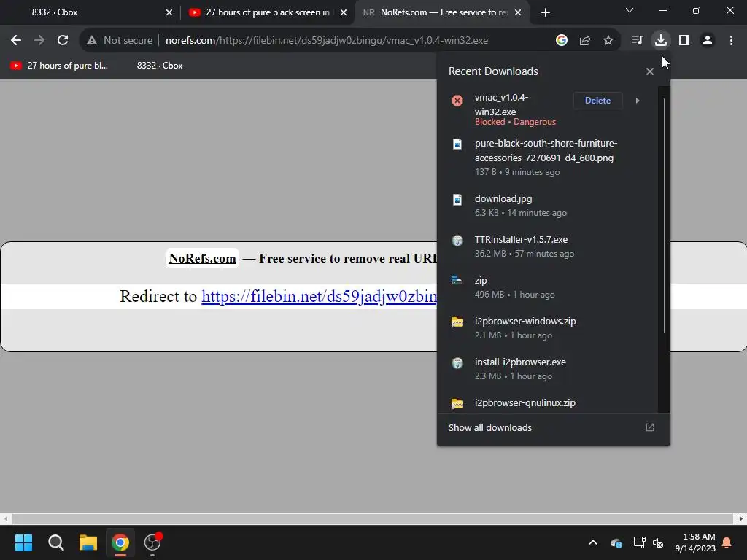The image size is (747, 560).
Task: Bookmark this tab with star
Action: pos(608,41)
